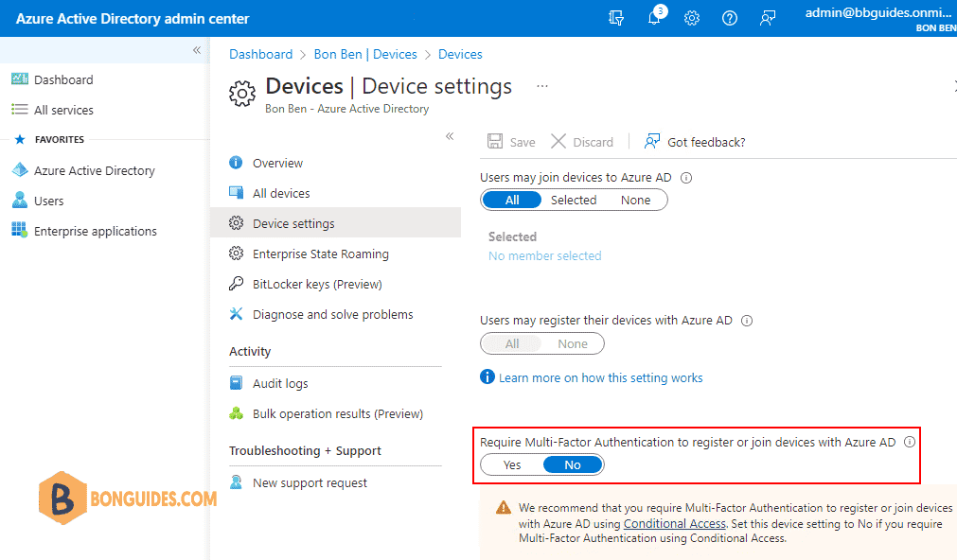Screen dimensions: 957x560
Task: Click the Favorites star icon
Action: 20,139
